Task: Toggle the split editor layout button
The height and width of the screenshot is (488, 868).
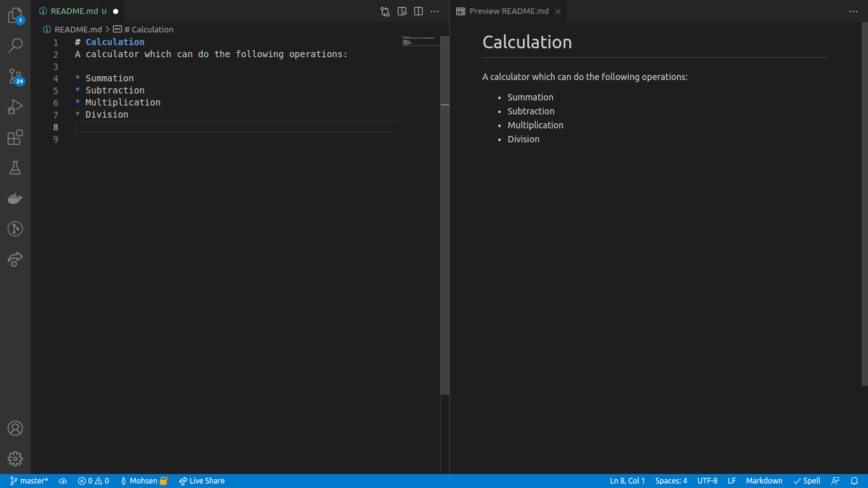Action: coord(418,11)
